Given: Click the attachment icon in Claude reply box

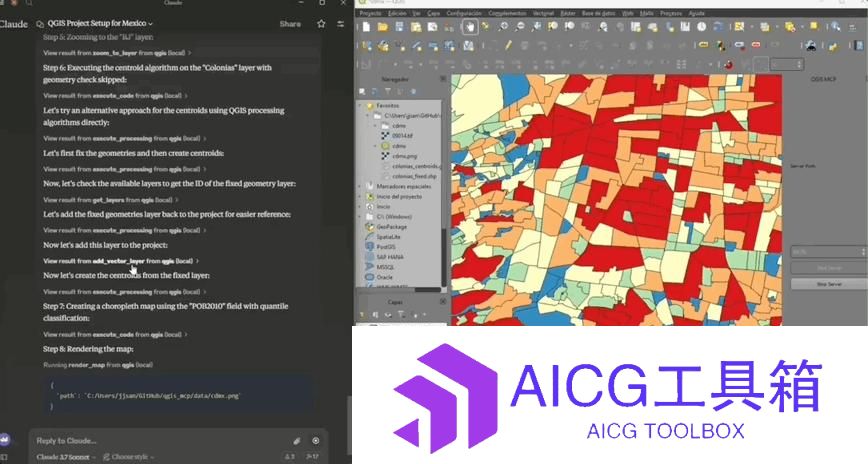Looking at the screenshot, I should click(297, 441).
